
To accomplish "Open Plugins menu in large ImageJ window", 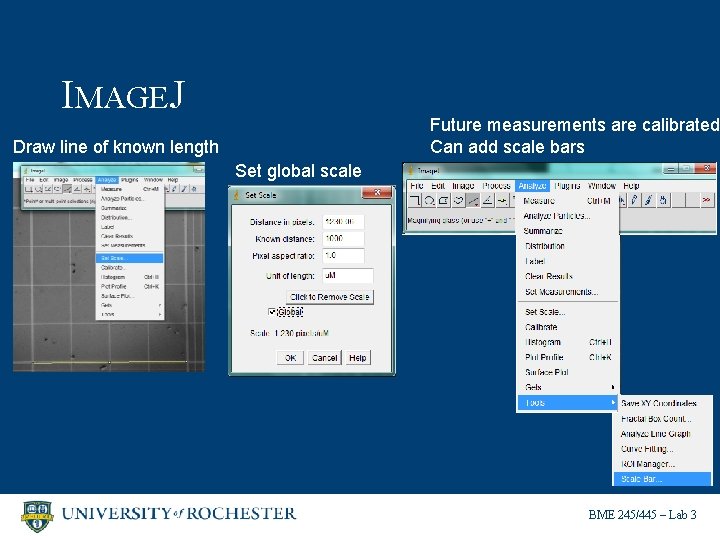I will (x=567, y=186).
